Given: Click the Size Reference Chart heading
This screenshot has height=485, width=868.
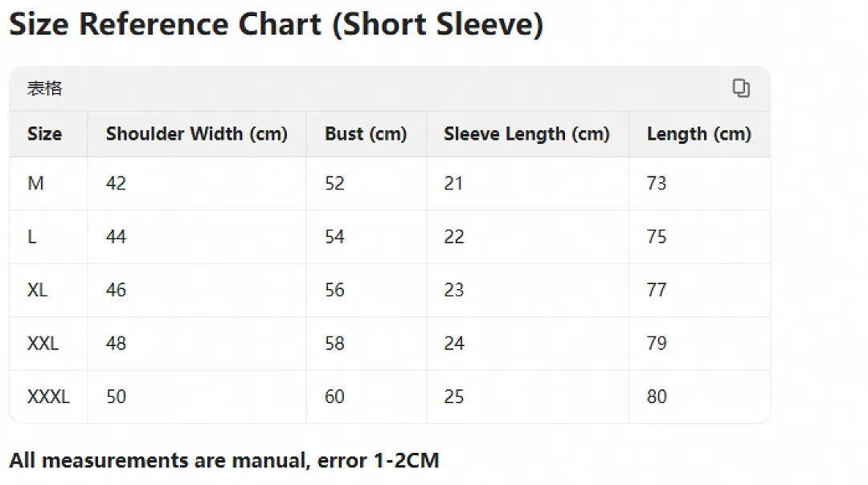Looking at the screenshot, I should pyautogui.click(x=276, y=24).
